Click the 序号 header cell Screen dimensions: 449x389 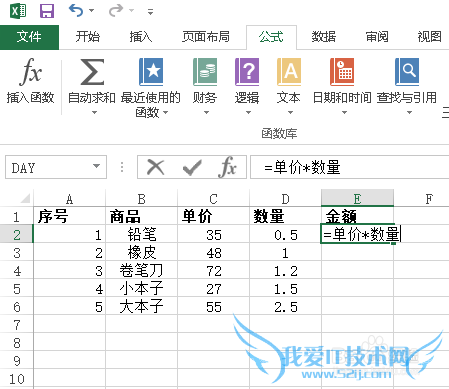pos(69,216)
